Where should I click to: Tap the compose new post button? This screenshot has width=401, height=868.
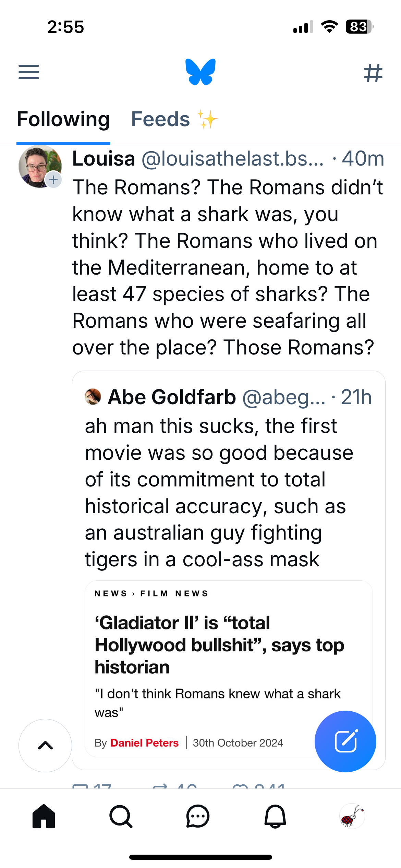[345, 741]
